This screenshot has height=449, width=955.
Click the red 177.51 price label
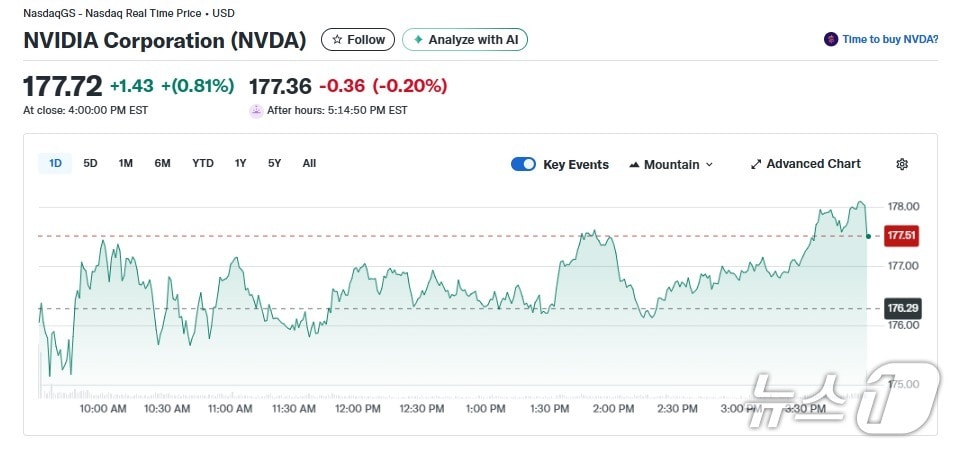[902, 236]
